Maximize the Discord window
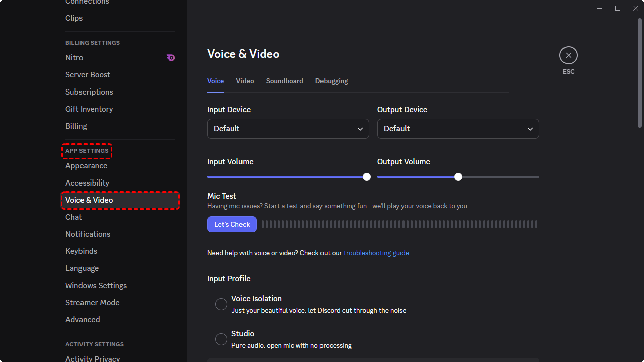 click(x=618, y=8)
